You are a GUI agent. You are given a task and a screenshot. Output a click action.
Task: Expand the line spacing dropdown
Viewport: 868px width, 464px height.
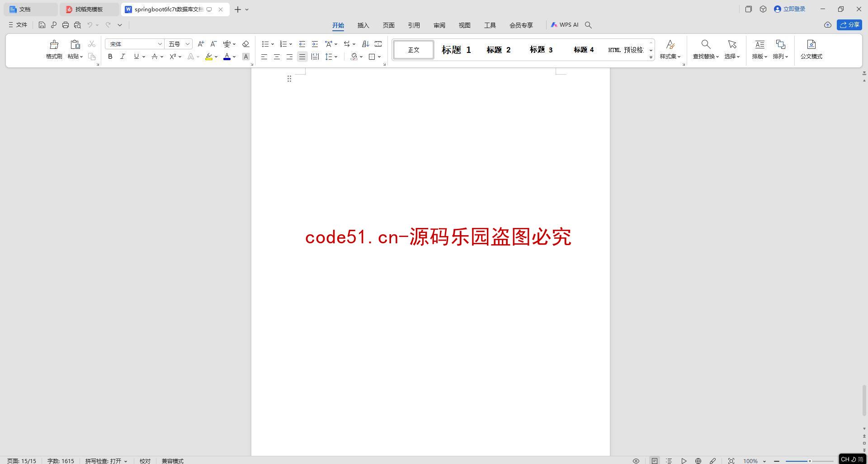pyautogui.click(x=336, y=57)
